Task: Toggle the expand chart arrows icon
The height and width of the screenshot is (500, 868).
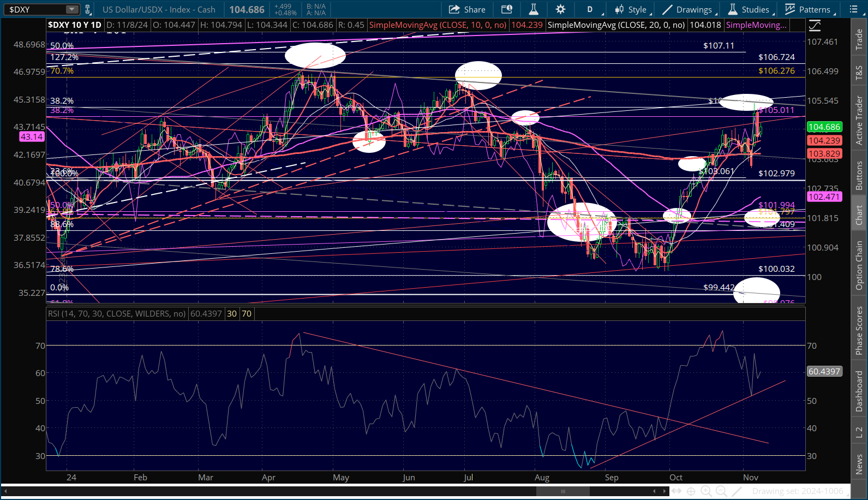Action: coord(677,491)
